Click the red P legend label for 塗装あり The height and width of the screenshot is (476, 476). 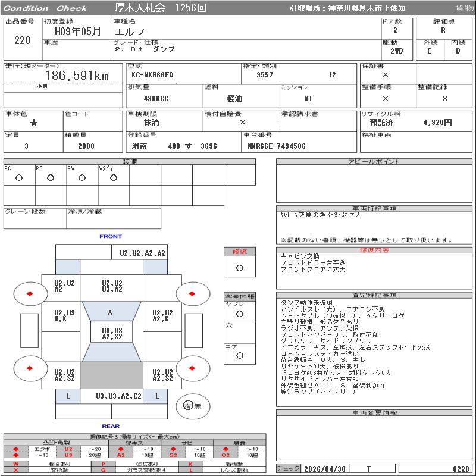click(x=103, y=464)
